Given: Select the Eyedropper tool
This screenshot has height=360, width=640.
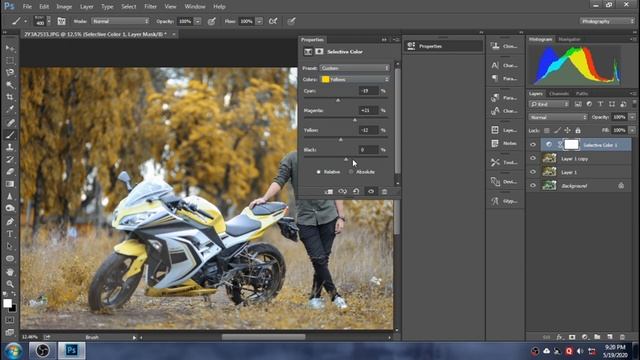Looking at the screenshot, I should [x=10, y=109].
